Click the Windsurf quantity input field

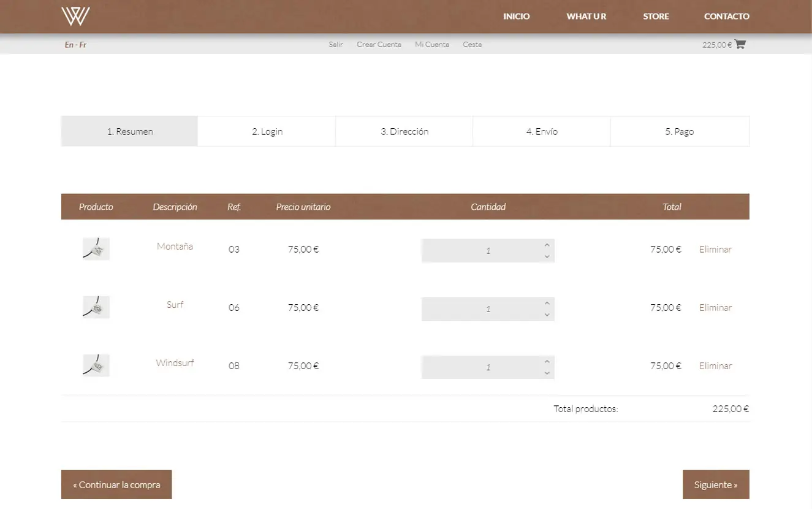click(481, 367)
